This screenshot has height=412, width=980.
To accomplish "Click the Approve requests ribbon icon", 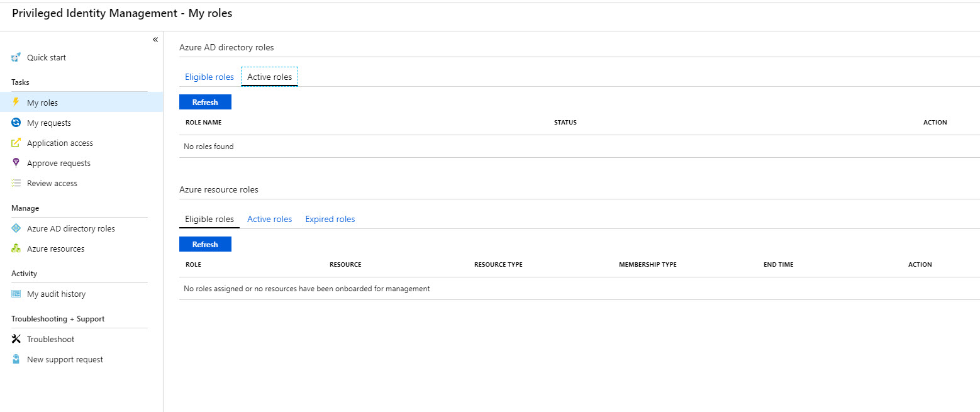I will (16, 163).
